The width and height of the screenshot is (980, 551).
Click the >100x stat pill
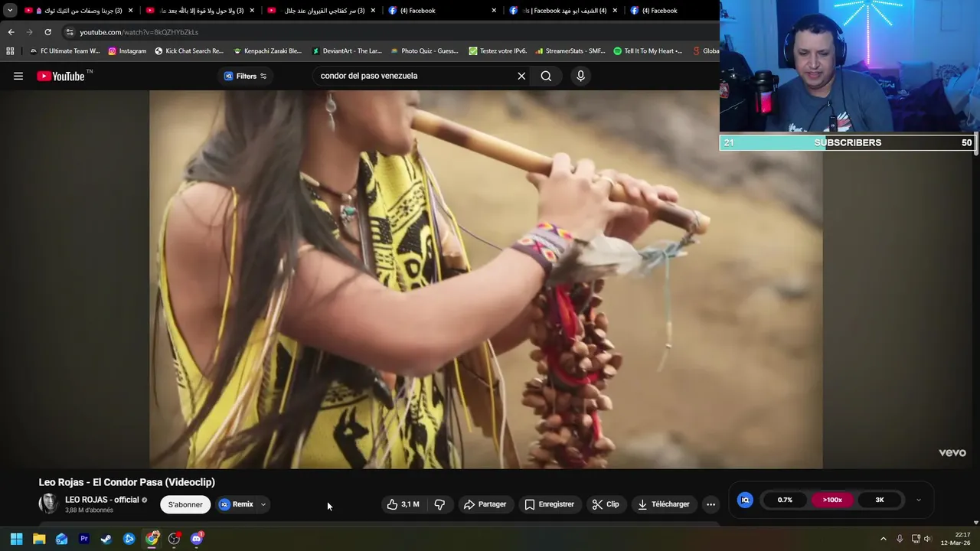click(832, 500)
